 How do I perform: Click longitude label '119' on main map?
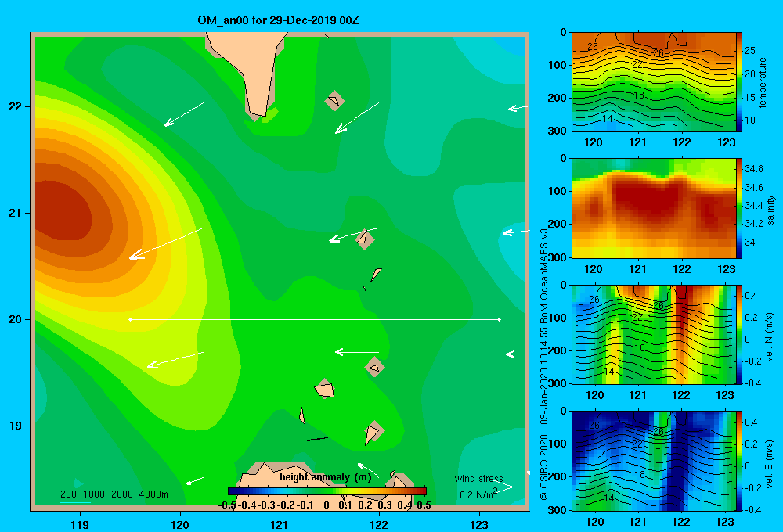(80, 525)
